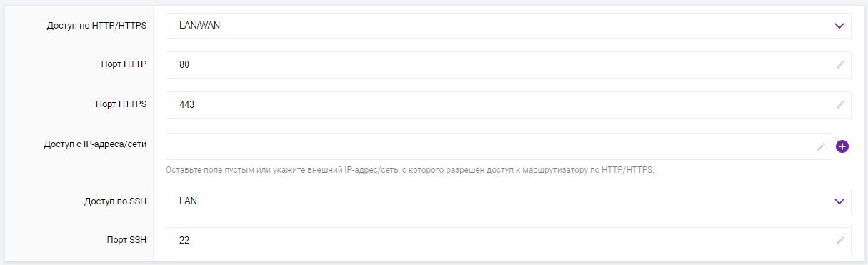Click the Доступ с IP-адреса/сети label
The image size is (868, 265).
[x=95, y=144]
